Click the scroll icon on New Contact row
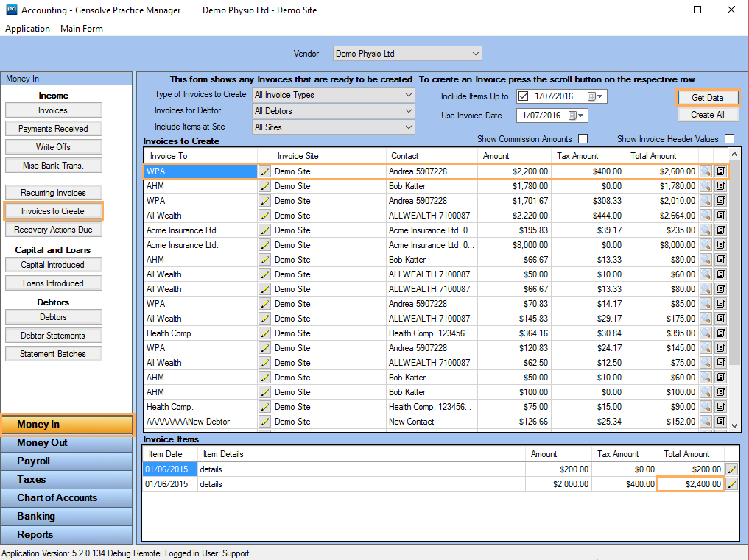Viewport: 749px width, 560px height. pyautogui.click(x=720, y=422)
